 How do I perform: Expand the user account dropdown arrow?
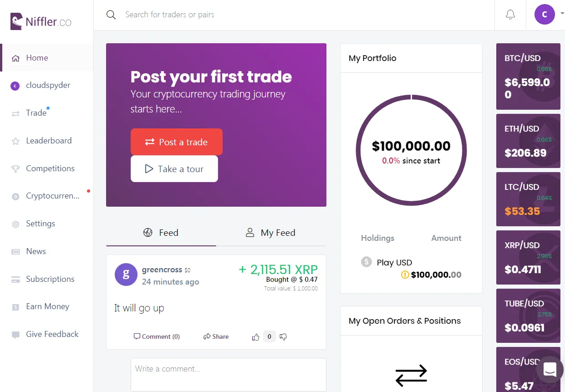click(x=562, y=14)
